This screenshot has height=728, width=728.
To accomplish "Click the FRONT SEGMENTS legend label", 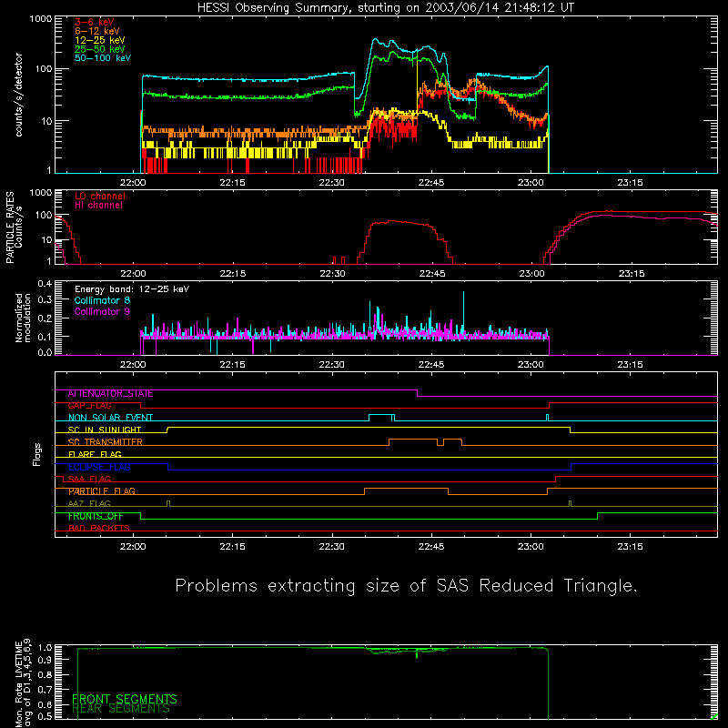I will point(125,699).
